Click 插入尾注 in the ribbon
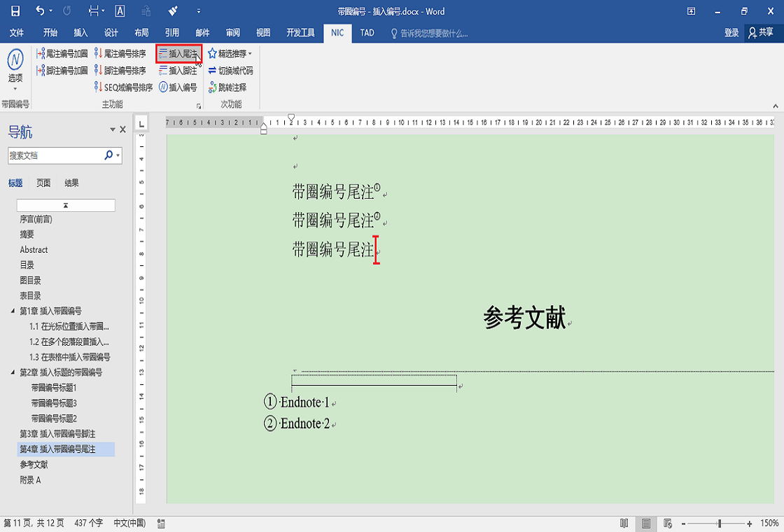This screenshot has height=532, width=784. click(178, 53)
